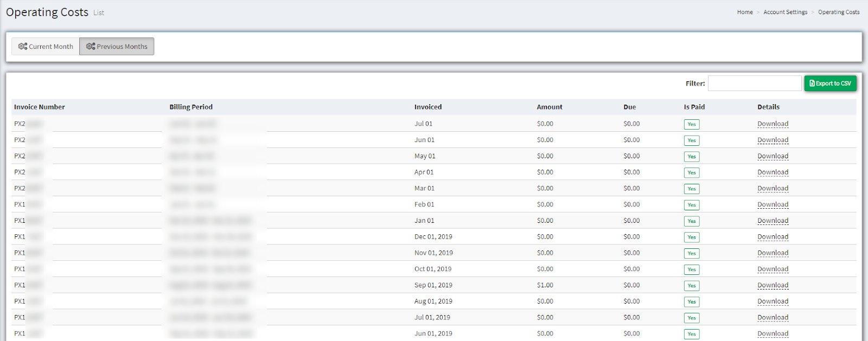Sort by the Billing Period column header

click(191, 107)
